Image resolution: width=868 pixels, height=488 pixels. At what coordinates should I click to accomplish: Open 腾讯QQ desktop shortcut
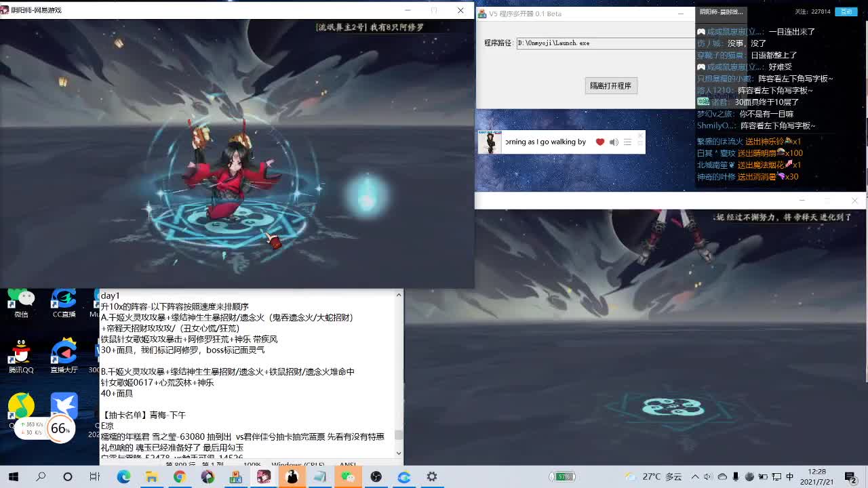pos(21,357)
